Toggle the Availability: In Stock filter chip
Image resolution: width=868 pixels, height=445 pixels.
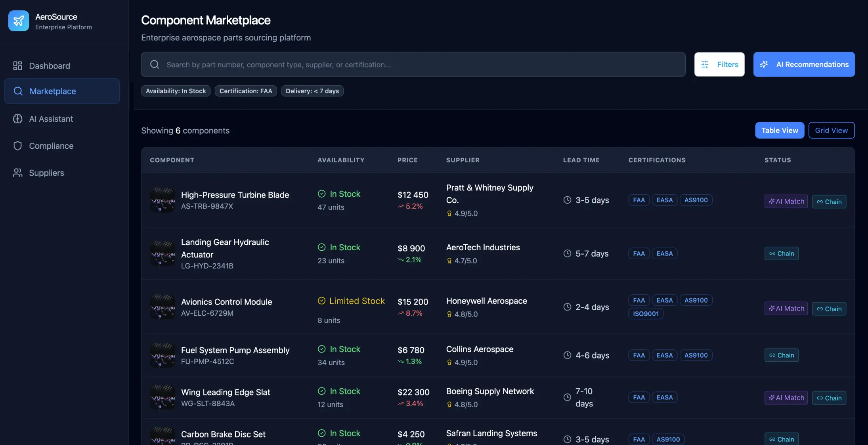point(176,91)
